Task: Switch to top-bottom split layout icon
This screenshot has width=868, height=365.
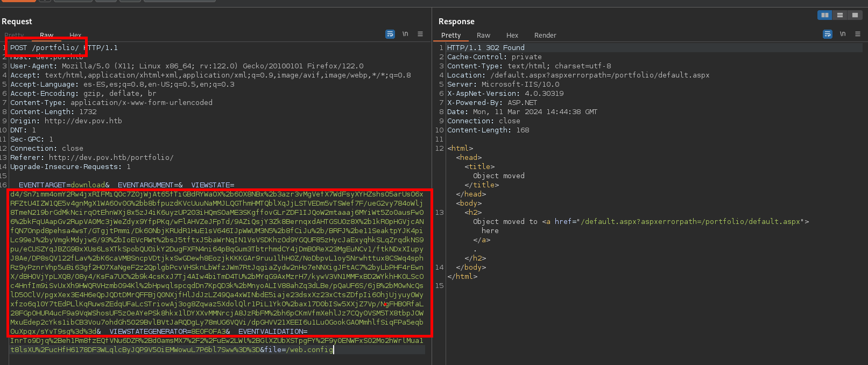Action: tap(839, 15)
